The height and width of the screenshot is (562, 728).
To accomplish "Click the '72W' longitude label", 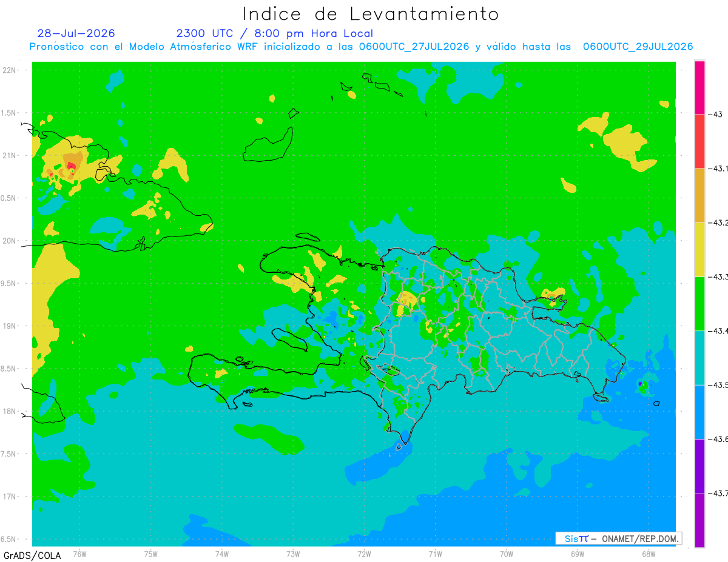I will [364, 554].
